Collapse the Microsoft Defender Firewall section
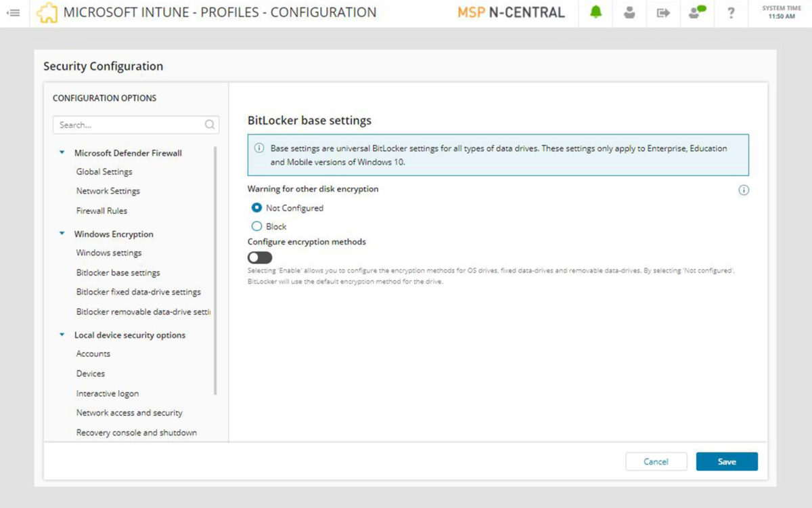The image size is (812, 508). 62,153
